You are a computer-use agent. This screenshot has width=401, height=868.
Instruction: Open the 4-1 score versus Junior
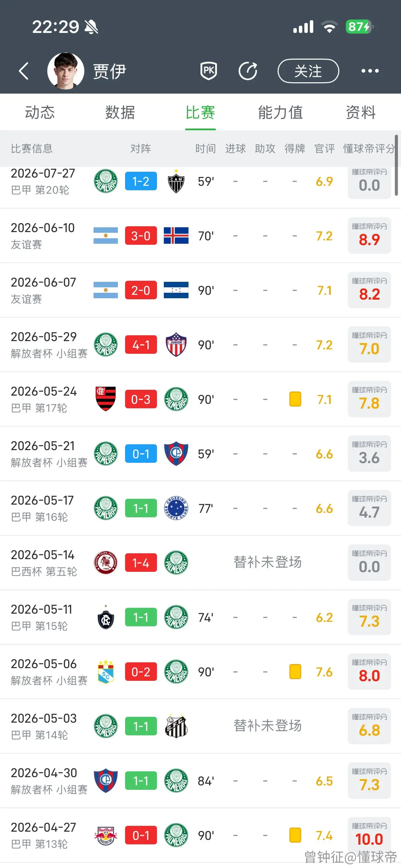[141, 345]
